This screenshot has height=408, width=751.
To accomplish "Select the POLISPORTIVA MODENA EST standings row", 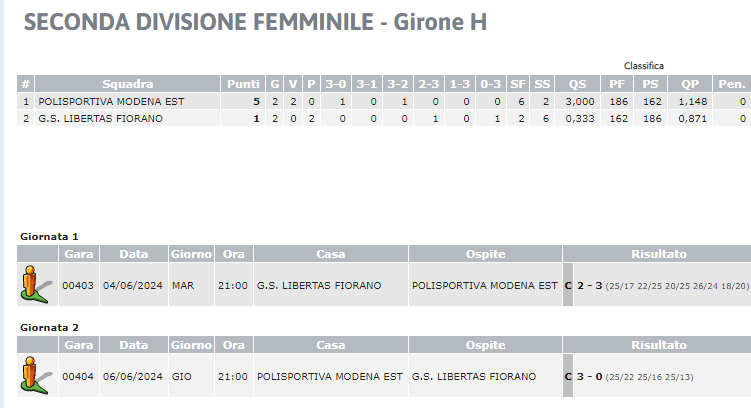I will click(384, 102).
